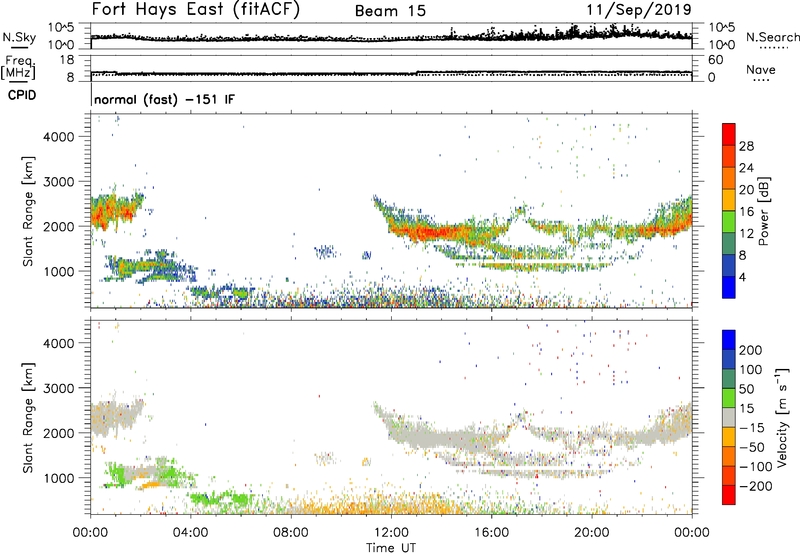Click the 'Freq. [MHz]' axis label

coord(19,67)
